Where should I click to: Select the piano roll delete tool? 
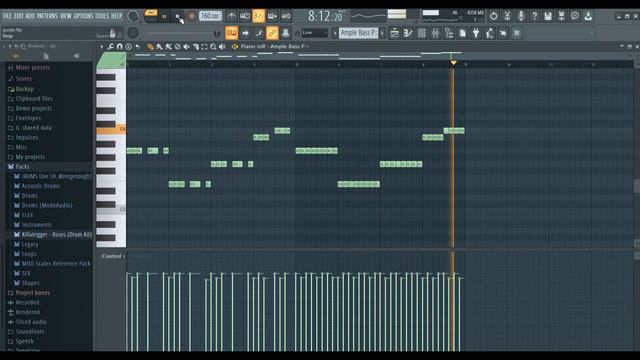[x=178, y=47]
